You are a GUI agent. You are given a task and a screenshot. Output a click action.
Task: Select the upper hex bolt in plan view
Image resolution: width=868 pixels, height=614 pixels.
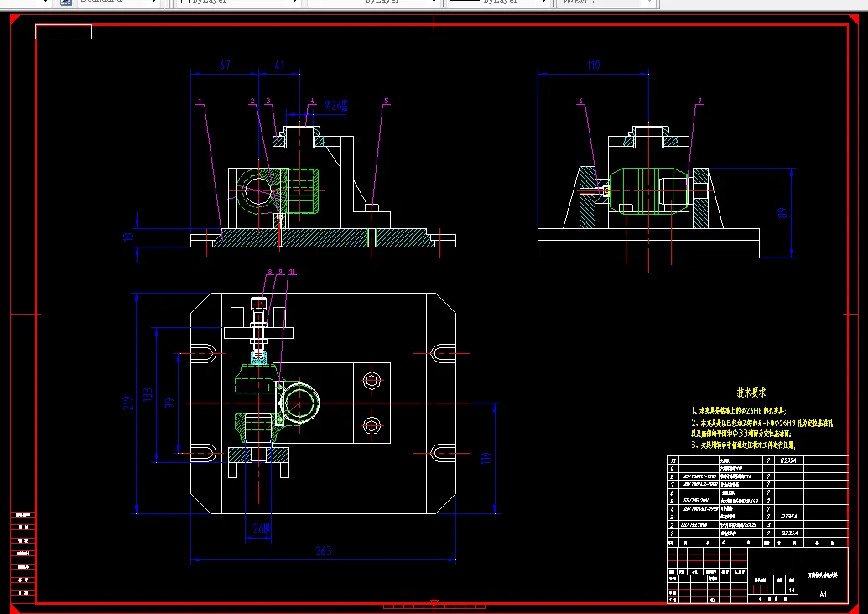pos(372,380)
